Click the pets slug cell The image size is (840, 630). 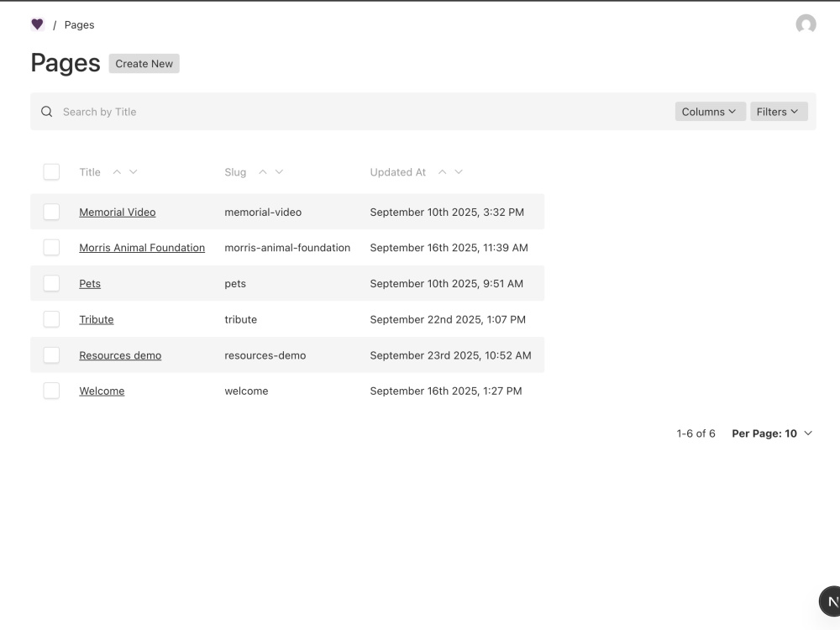(x=235, y=284)
